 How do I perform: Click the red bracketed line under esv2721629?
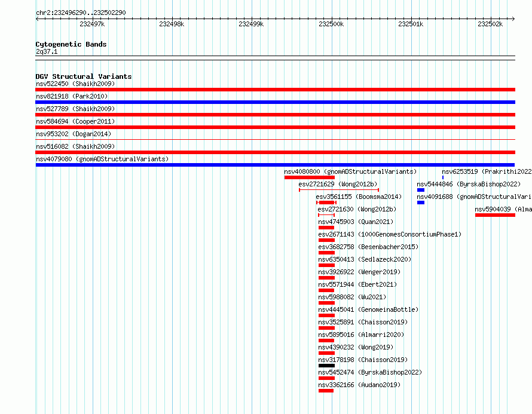point(339,190)
